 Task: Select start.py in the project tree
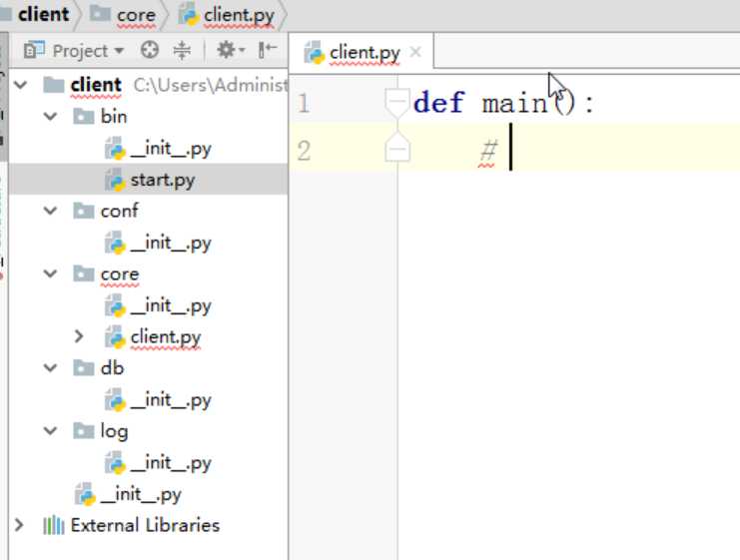pyautogui.click(x=163, y=180)
